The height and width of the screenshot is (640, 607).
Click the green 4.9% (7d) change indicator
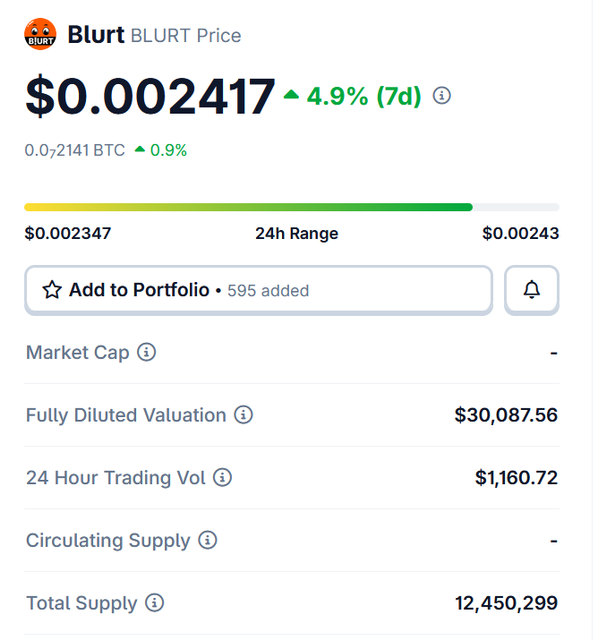(352, 96)
